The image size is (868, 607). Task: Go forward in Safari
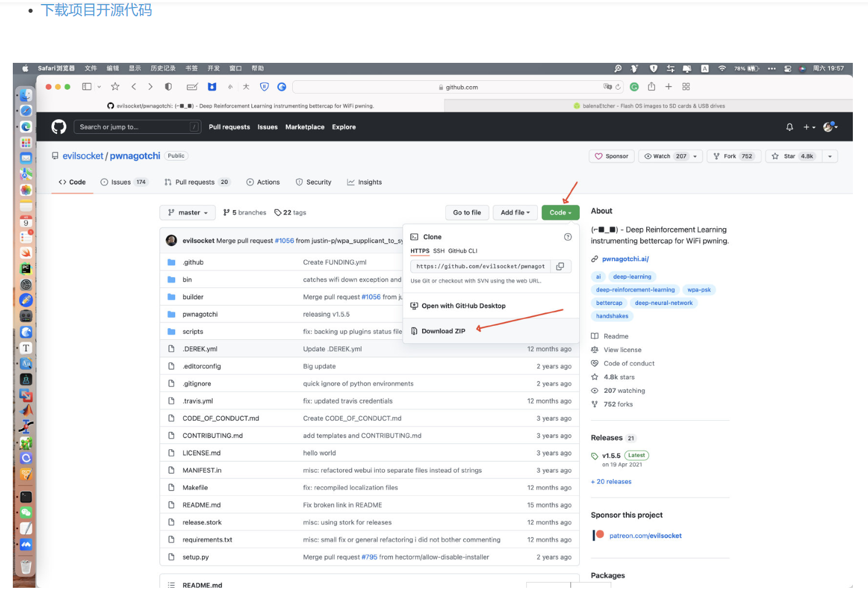click(x=150, y=87)
